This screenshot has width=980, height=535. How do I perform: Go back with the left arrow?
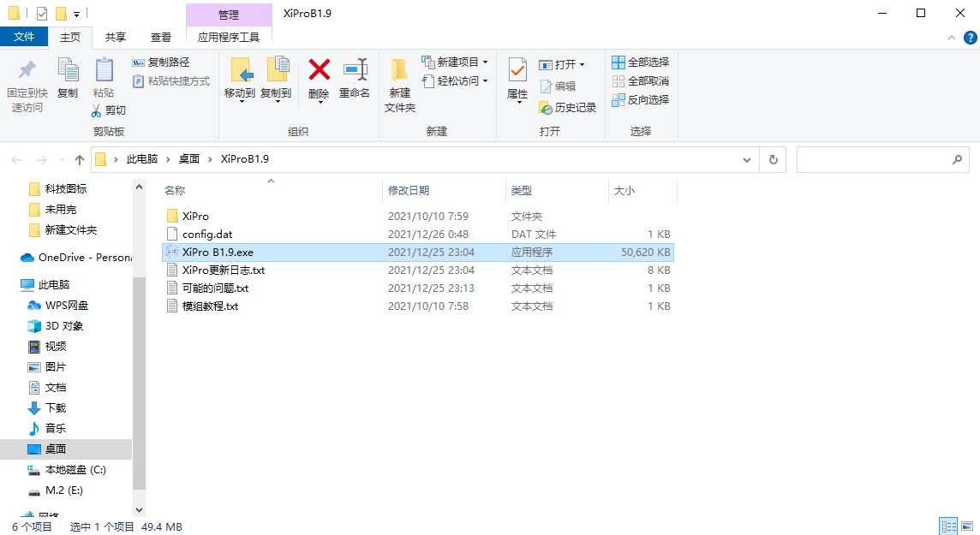pos(17,160)
